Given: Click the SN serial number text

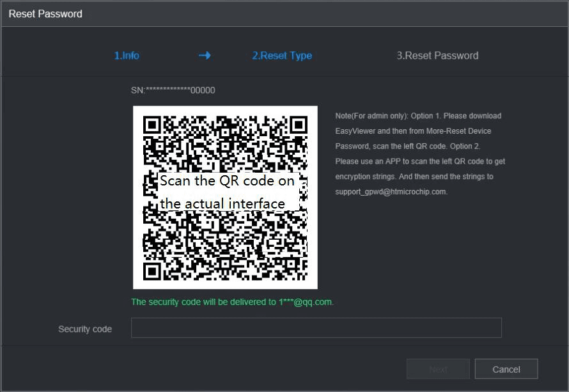Looking at the screenshot, I should coord(173,90).
